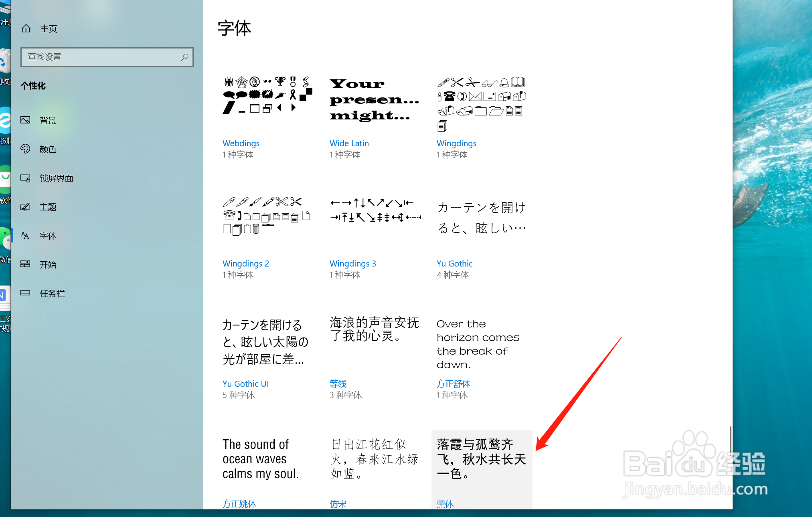The image size is (812, 517).
Task: Navigate to 主题 in the sidebar menu
Action: click(x=48, y=207)
